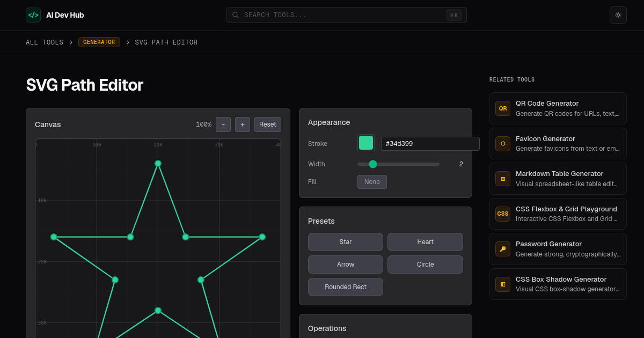This screenshot has height=338, width=644.
Task: Edit the stroke hex value #34d399
Action: tap(430, 144)
